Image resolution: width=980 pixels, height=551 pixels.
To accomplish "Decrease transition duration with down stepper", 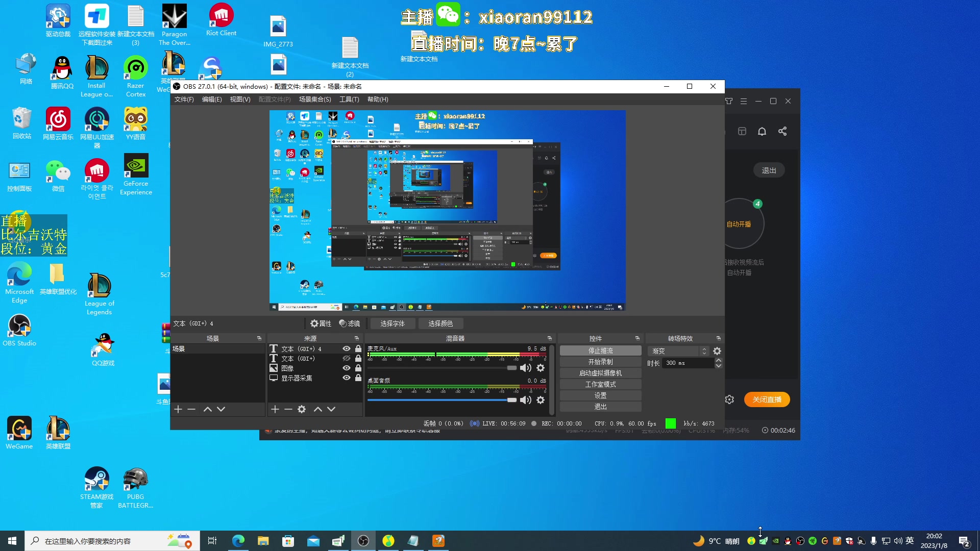I will pyautogui.click(x=719, y=366).
